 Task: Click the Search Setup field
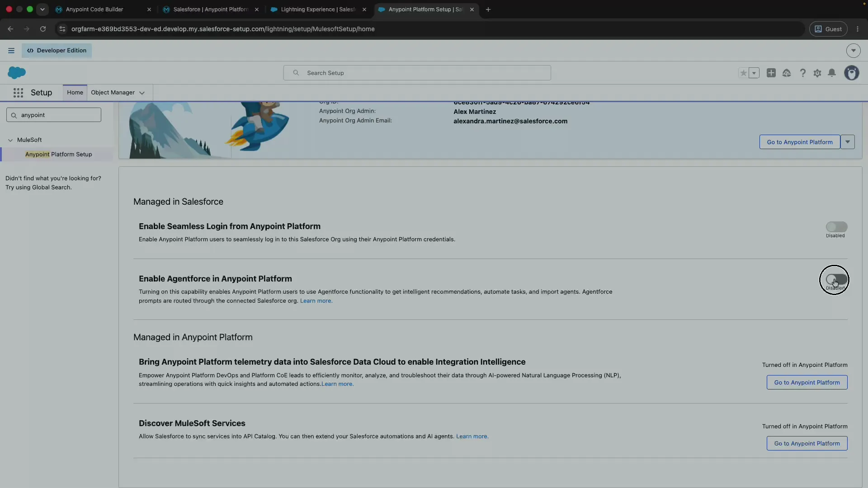click(x=417, y=73)
